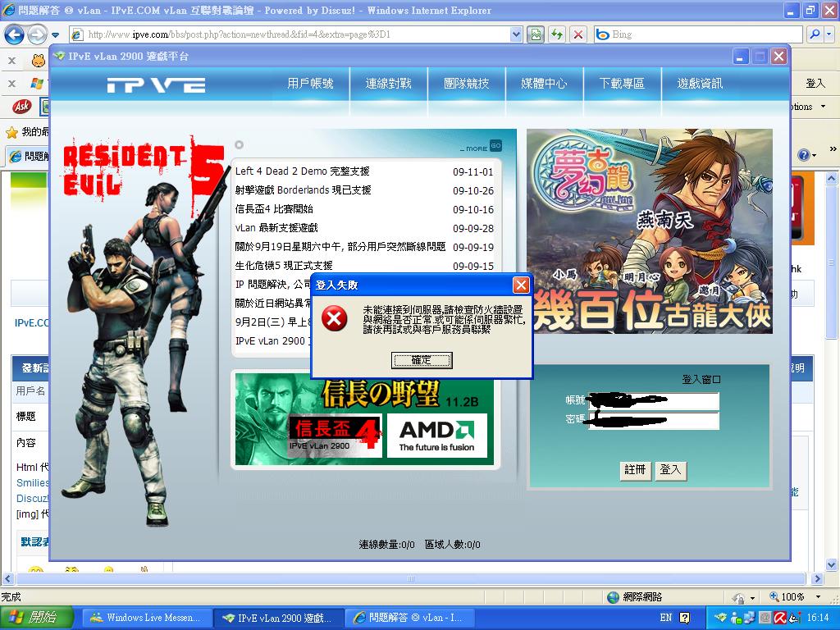The height and width of the screenshot is (630, 840).
Task: Open news item vLan 最新支援遊戲
Action: 276,228
